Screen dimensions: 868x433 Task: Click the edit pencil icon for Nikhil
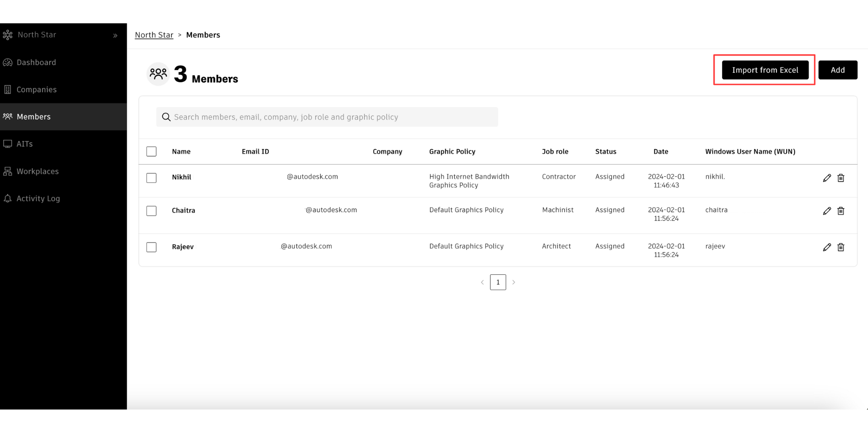click(x=827, y=178)
